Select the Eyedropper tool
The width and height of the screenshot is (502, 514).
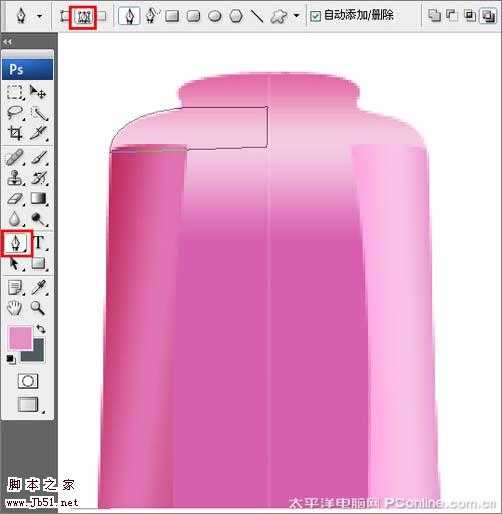coord(39,287)
